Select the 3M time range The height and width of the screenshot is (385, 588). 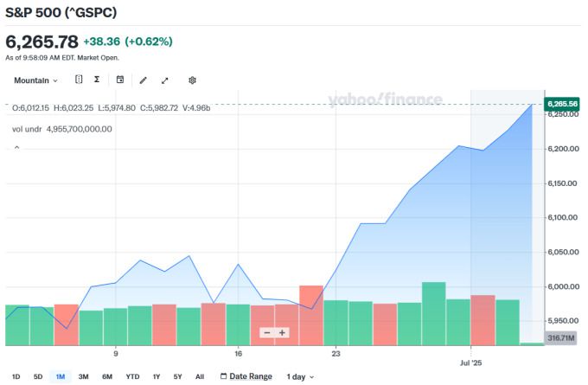83,376
